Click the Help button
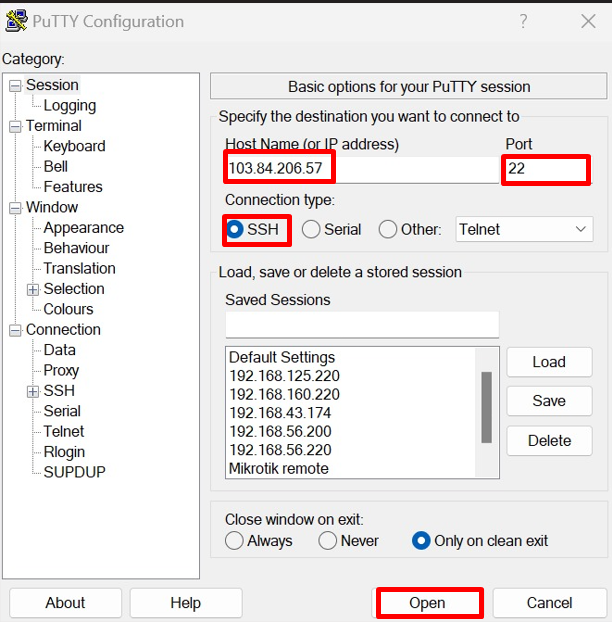Screen dimensions: 612x622 click(x=186, y=603)
